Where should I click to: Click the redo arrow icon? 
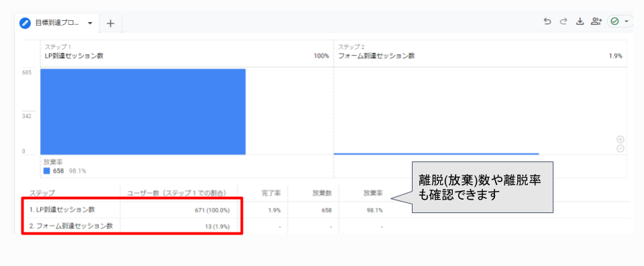563,21
